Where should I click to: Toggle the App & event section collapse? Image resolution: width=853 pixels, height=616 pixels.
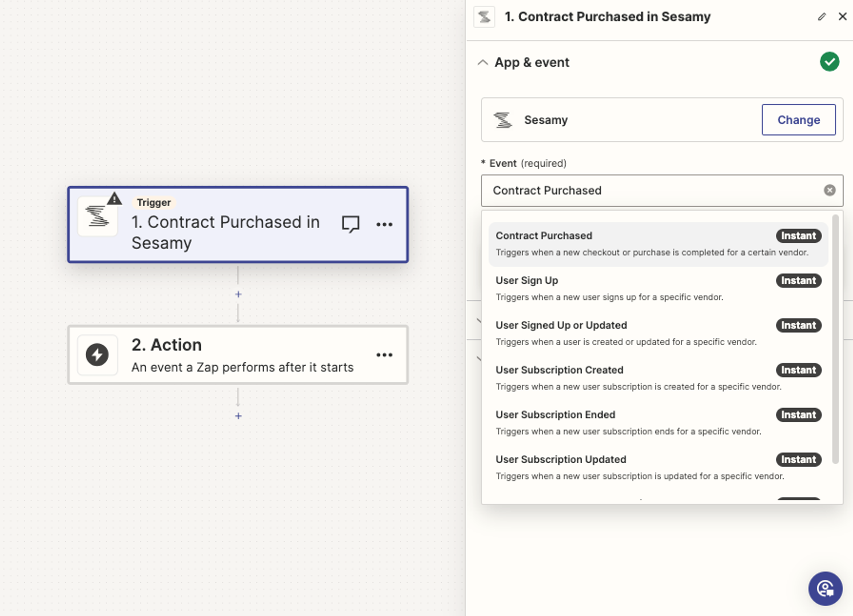(483, 62)
